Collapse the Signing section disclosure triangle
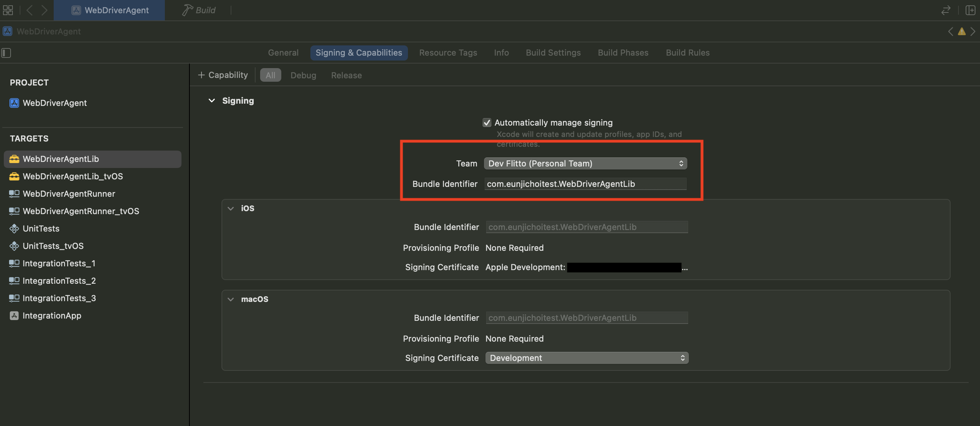 tap(212, 101)
